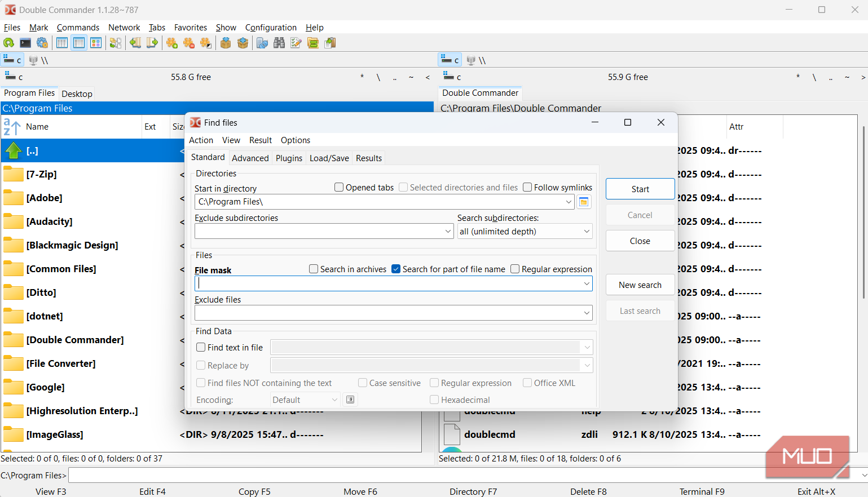Open search with the binoculars icon

pyautogui.click(x=279, y=43)
